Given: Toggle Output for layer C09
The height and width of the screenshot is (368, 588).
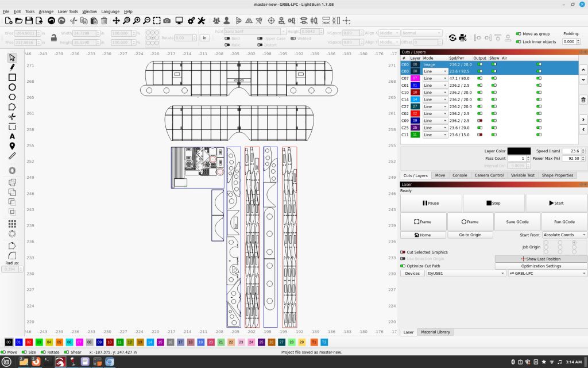Looking at the screenshot, I should point(479,121).
